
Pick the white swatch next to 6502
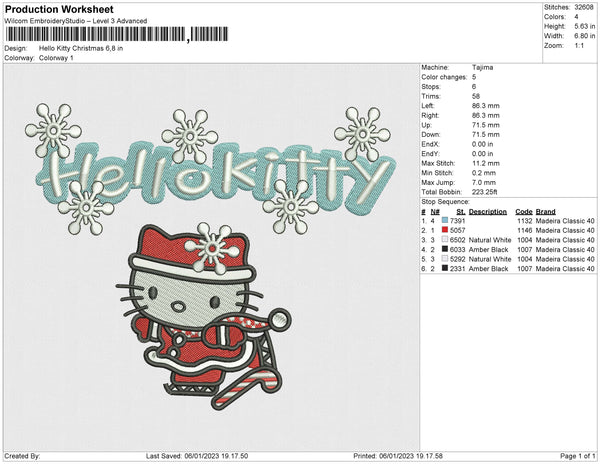click(445, 239)
